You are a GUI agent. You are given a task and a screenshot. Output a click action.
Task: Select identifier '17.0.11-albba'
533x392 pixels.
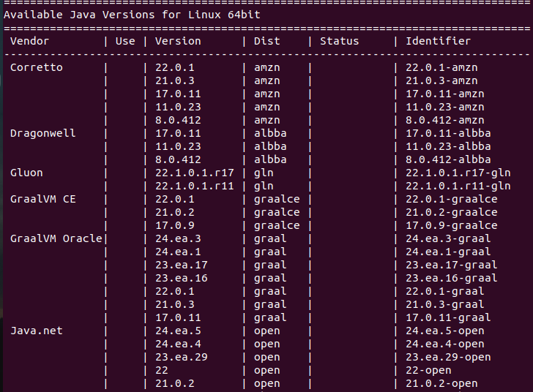(x=448, y=133)
